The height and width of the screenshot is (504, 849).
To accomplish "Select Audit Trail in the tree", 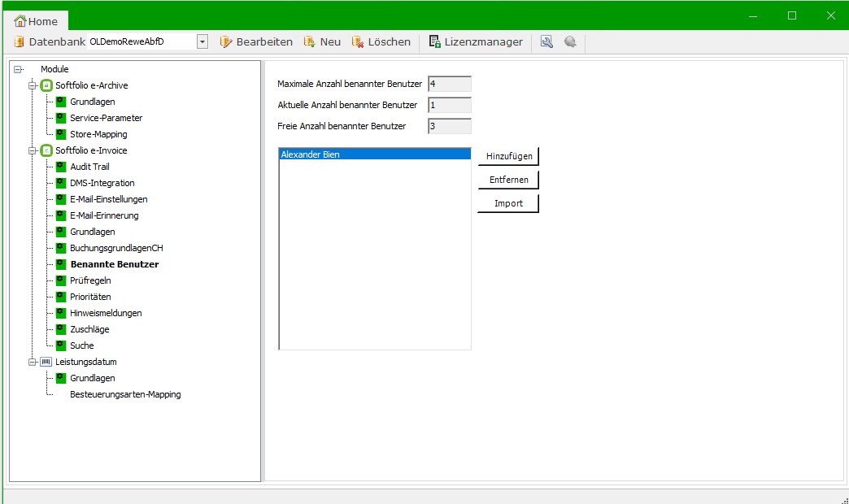I will click(89, 167).
